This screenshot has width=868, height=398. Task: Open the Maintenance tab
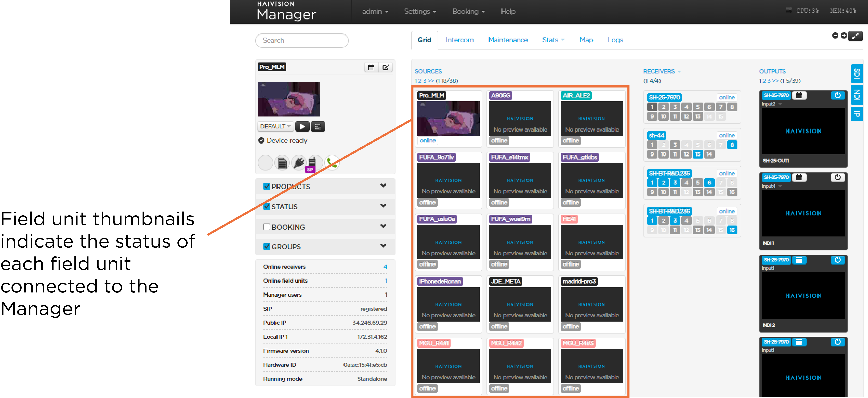(508, 40)
